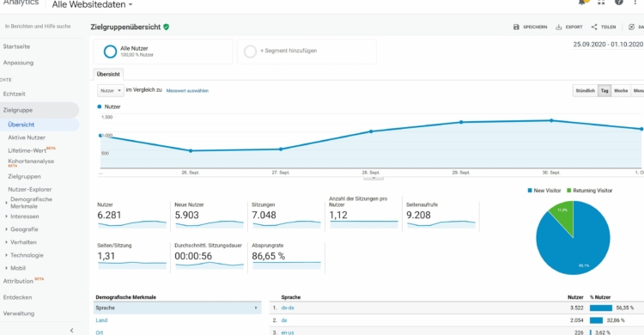Go to Startseite in the sidebar

pyautogui.click(x=16, y=46)
